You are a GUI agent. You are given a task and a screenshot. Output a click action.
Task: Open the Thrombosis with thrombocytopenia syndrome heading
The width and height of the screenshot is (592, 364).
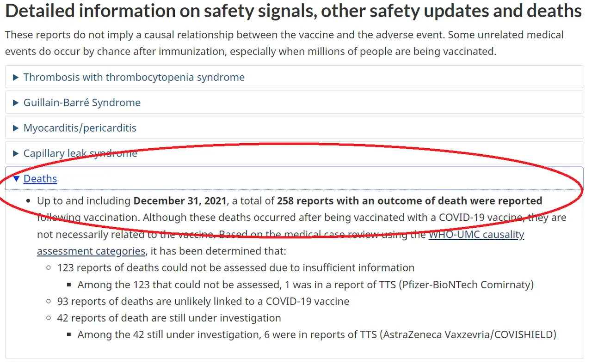coord(134,77)
